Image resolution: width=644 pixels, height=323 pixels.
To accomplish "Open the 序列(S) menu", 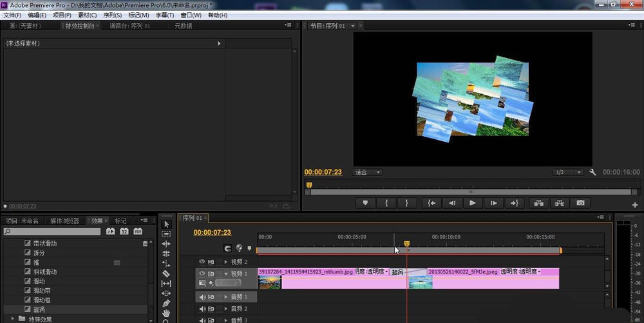I will coord(113,15).
